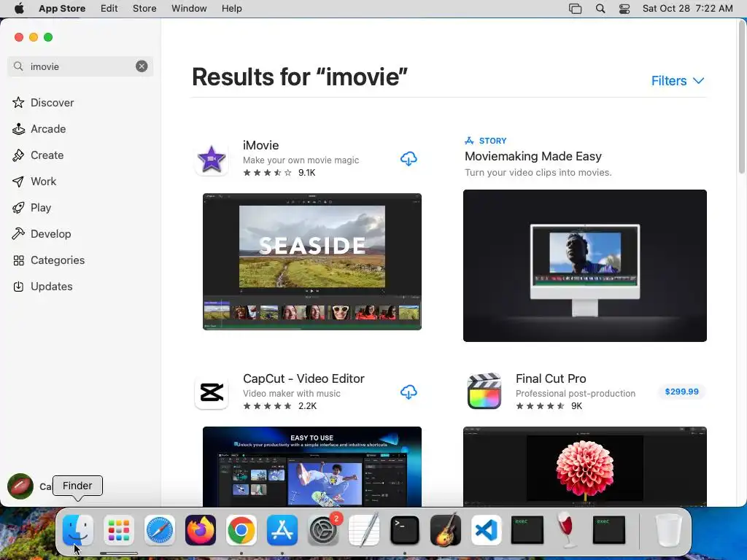Screen dimensions: 747x560
Task: Click App Store icon in the Dock
Action: 282,530
